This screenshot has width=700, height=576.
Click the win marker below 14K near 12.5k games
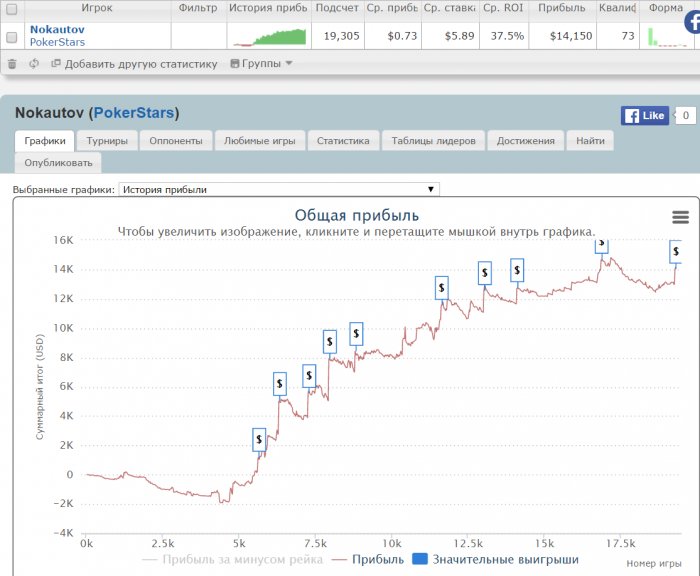click(484, 273)
